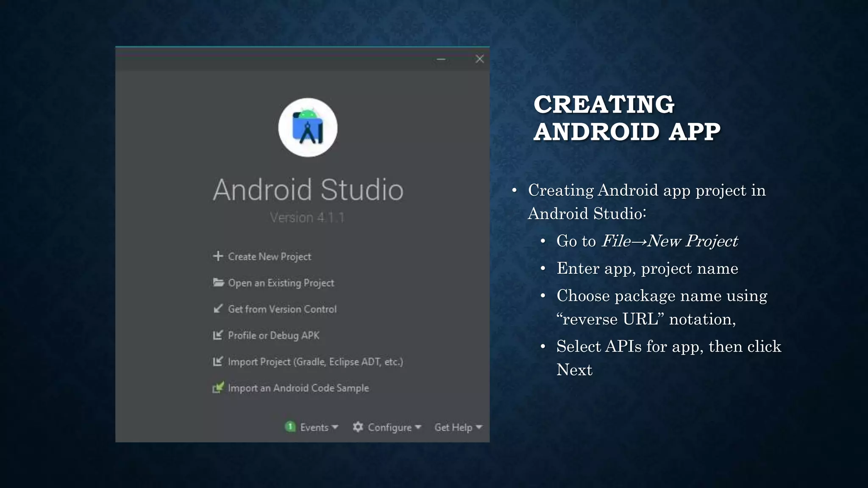
Task: Select Import an Android Code Sample
Action: click(x=298, y=388)
